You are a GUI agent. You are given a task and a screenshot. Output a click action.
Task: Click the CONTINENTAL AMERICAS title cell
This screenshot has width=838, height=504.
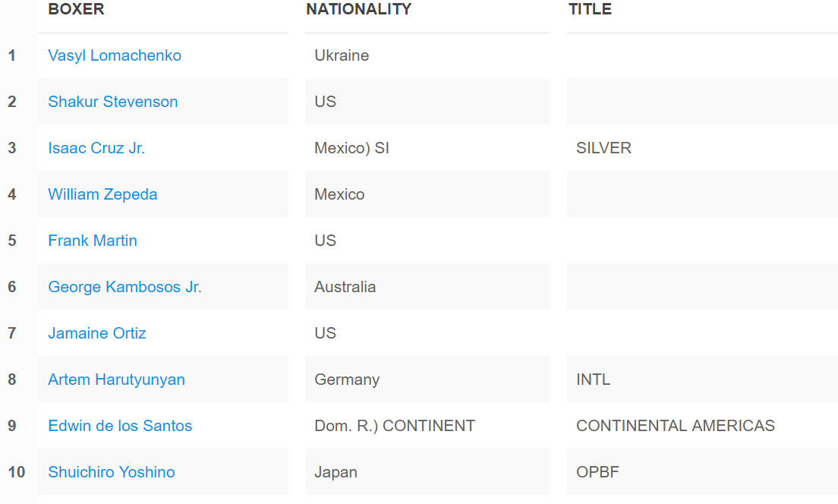675,426
